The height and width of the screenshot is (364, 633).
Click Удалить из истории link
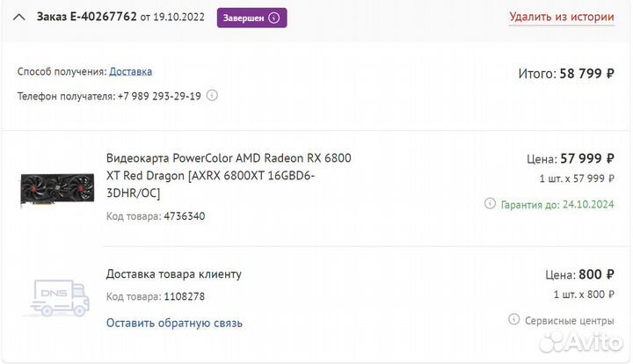(562, 17)
